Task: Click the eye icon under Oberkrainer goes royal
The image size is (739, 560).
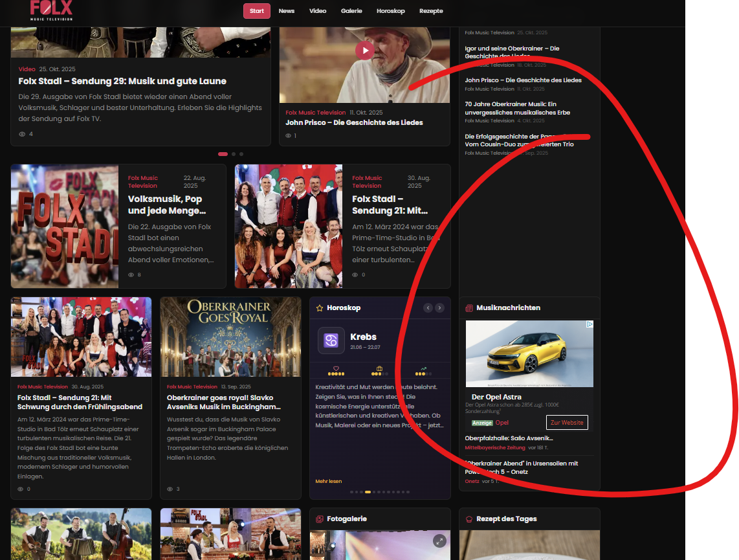Action: pyautogui.click(x=170, y=489)
